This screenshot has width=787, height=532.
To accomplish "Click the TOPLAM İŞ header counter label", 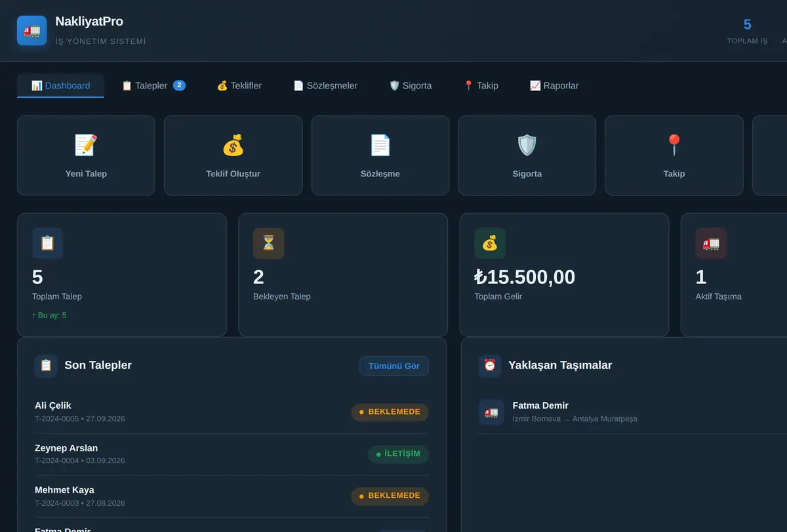I will tap(747, 41).
